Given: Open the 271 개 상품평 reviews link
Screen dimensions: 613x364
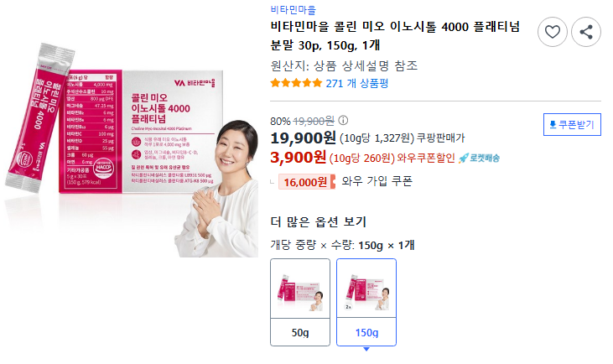Looking at the screenshot, I should click(357, 83).
